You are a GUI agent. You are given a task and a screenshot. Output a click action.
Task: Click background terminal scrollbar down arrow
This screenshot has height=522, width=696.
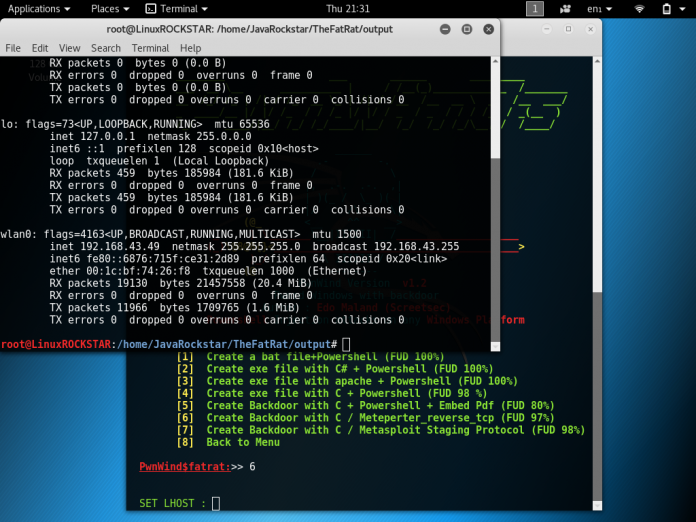[597, 505]
